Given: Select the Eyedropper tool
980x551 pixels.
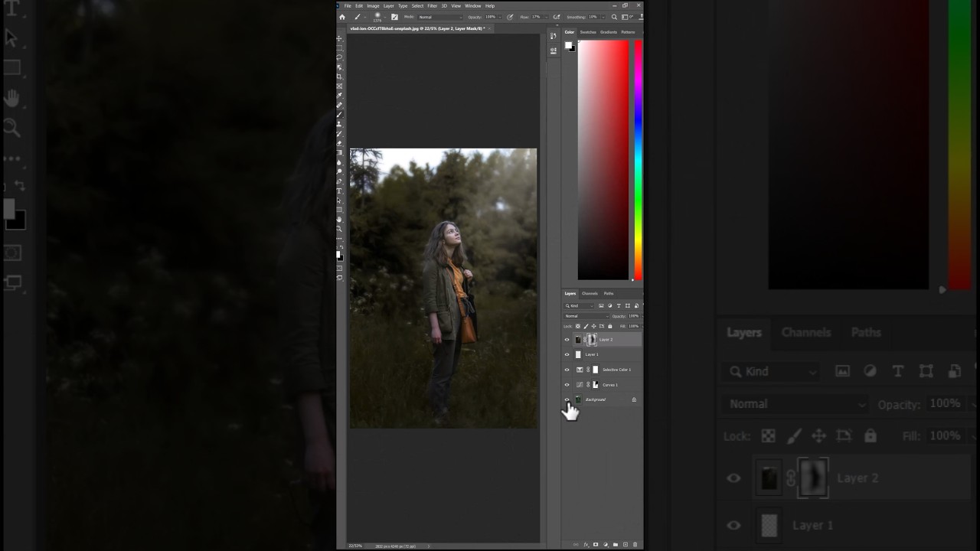Looking at the screenshot, I should [340, 96].
